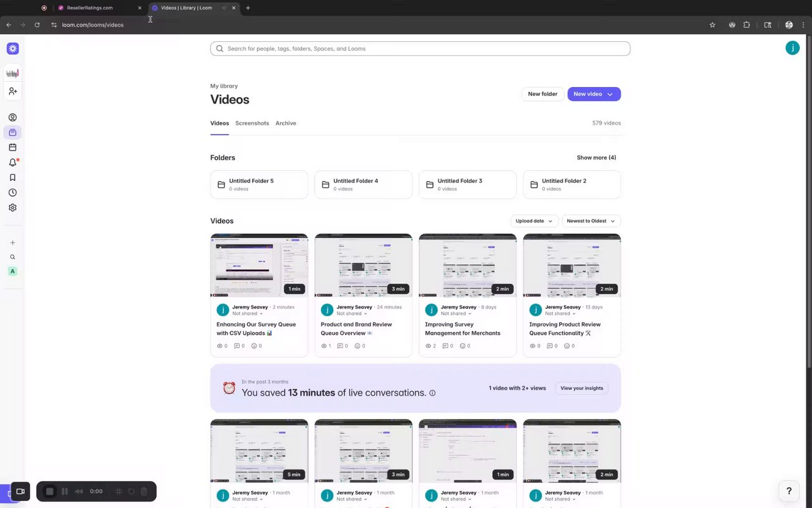Switch to the Archive tab

point(285,123)
